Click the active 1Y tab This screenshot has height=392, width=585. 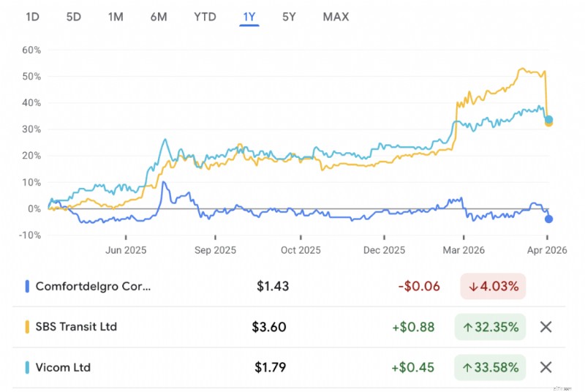pyautogui.click(x=249, y=17)
